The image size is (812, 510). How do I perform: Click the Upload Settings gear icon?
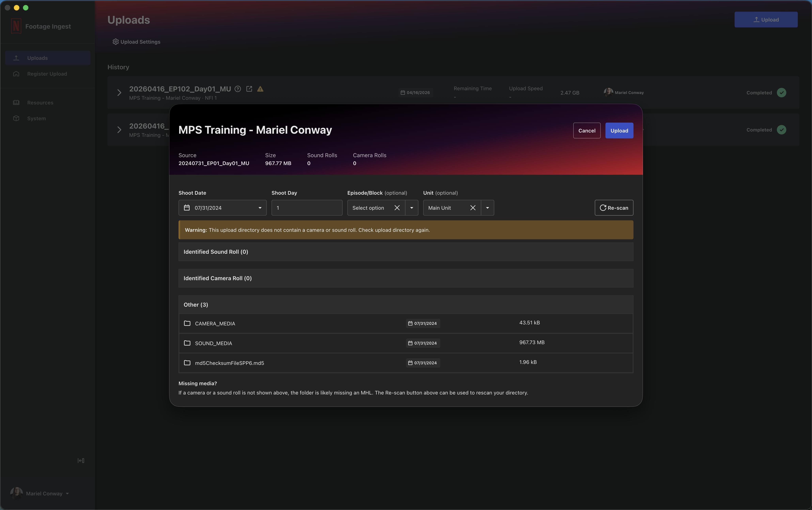coord(116,42)
